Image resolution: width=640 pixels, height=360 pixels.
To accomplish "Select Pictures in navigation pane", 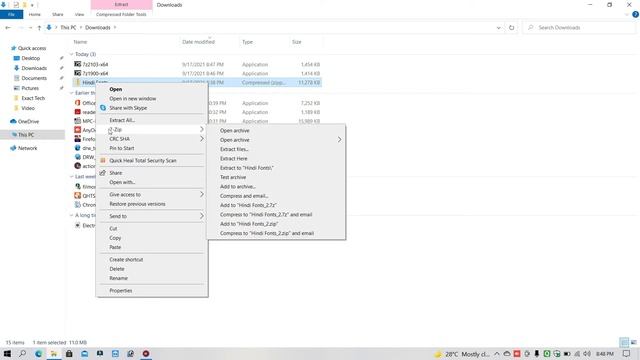I will pos(30,88).
